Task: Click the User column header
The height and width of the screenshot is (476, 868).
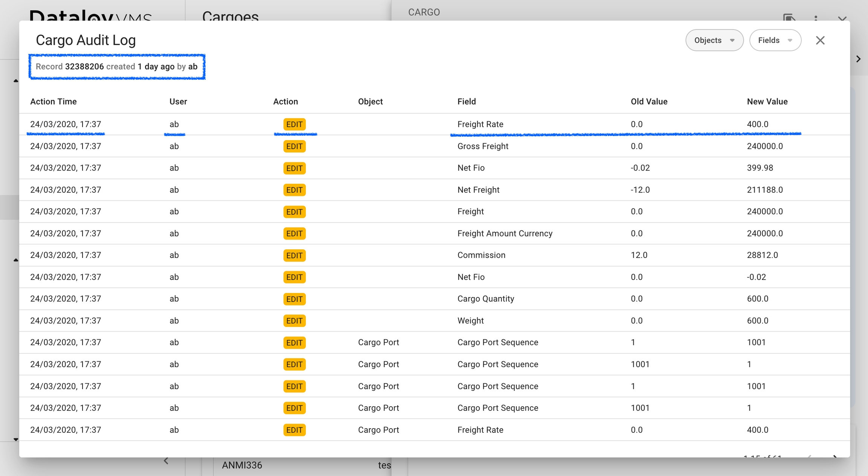Action: click(178, 102)
